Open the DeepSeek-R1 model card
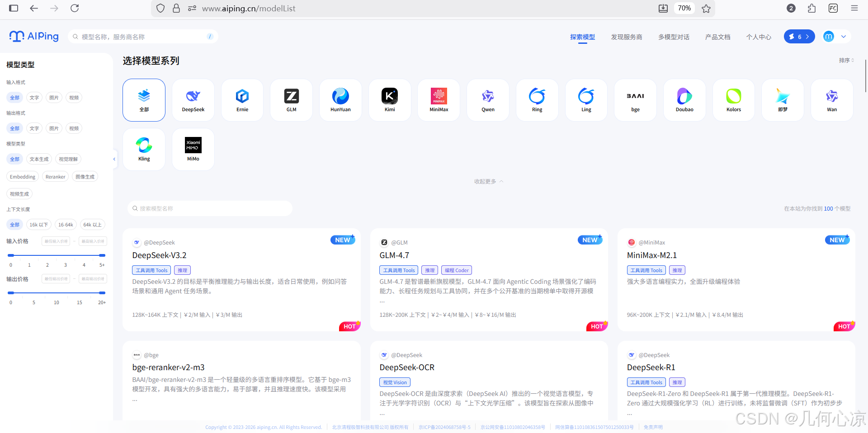Image resolution: width=868 pixels, height=433 pixels. (x=736, y=381)
